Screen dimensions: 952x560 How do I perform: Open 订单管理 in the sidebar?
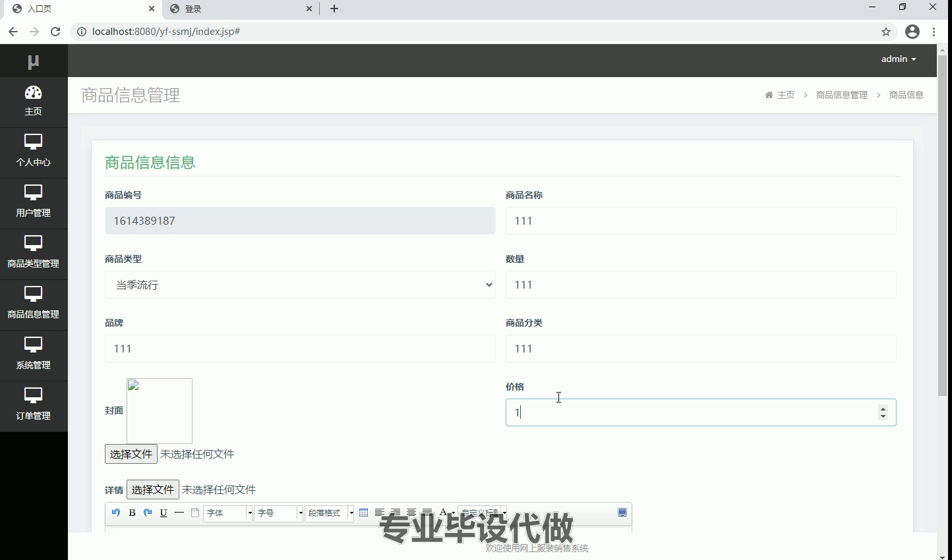[34, 406]
